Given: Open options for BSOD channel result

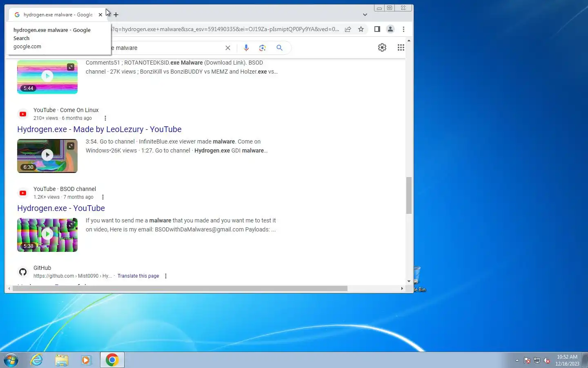Looking at the screenshot, I should [x=103, y=197].
